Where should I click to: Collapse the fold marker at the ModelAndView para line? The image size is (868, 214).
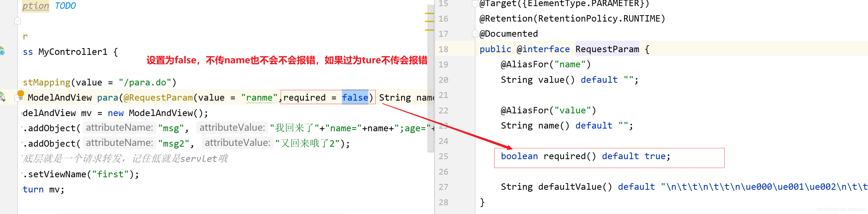(x=18, y=98)
